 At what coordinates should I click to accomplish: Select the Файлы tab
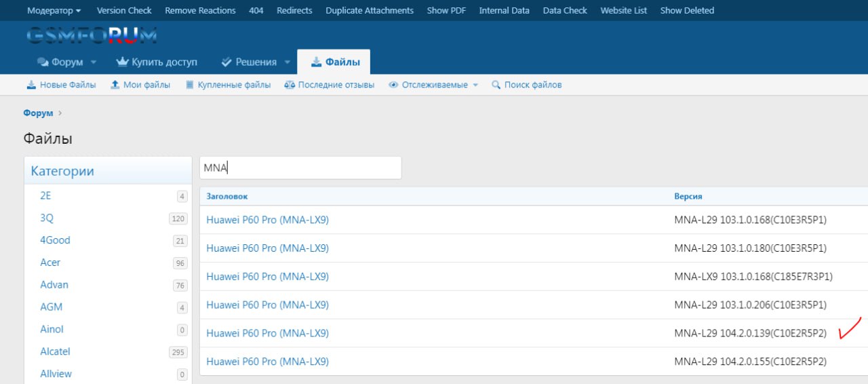coord(334,62)
